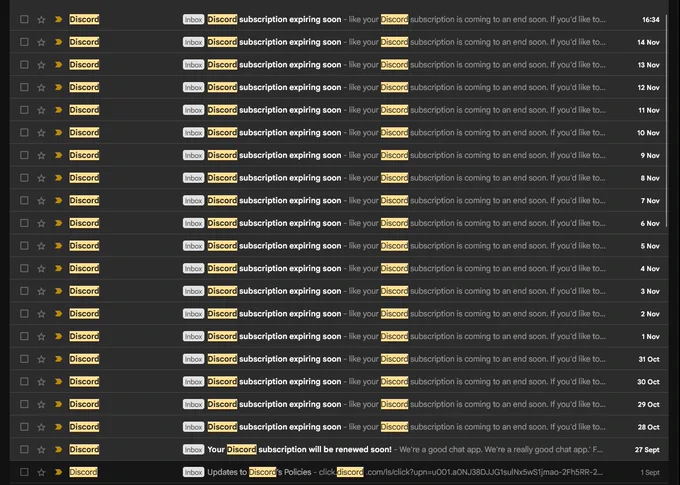Check the box for 3 Nov email

click(x=24, y=291)
